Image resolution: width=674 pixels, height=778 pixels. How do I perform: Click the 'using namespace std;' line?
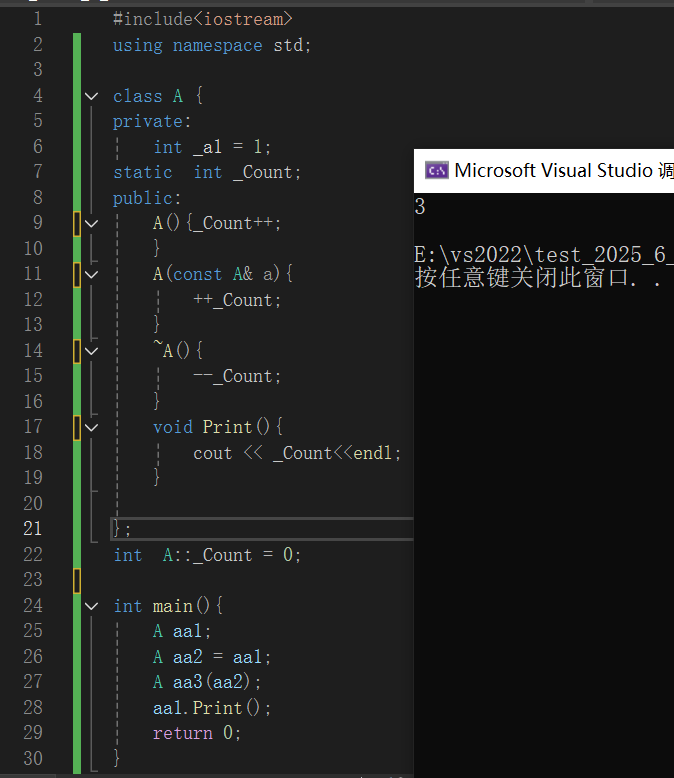click(x=212, y=45)
